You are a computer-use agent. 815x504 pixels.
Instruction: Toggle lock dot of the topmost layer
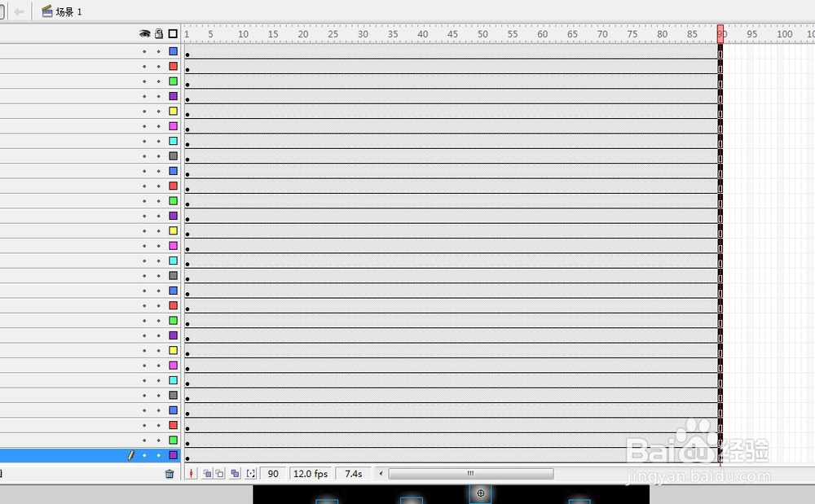pyautogui.click(x=159, y=51)
